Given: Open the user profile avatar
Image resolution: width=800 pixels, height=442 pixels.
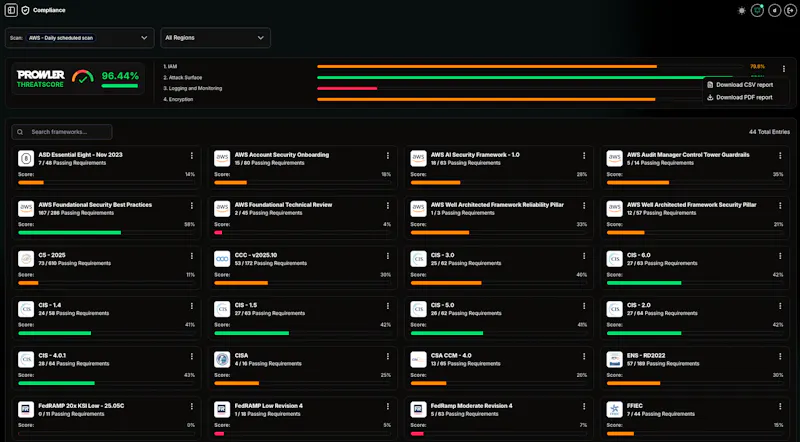Looking at the screenshot, I should tap(774, 10).
